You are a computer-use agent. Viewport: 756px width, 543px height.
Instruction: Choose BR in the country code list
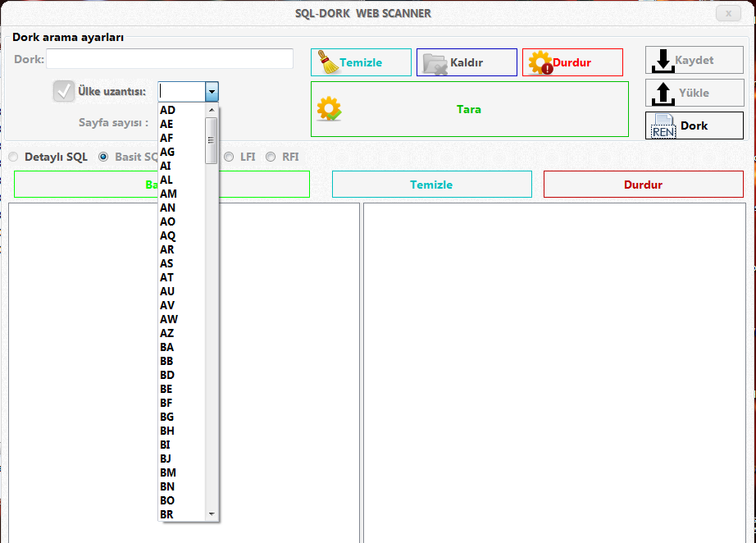tap(167, 514)
